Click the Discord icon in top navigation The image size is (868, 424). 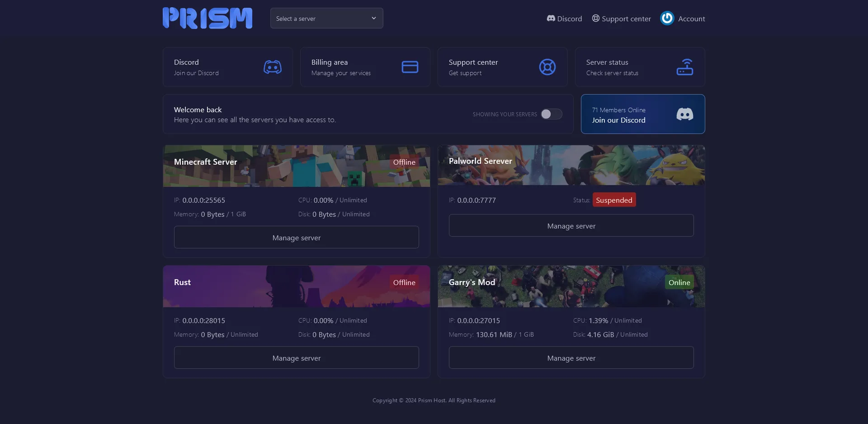coord(551,19)
